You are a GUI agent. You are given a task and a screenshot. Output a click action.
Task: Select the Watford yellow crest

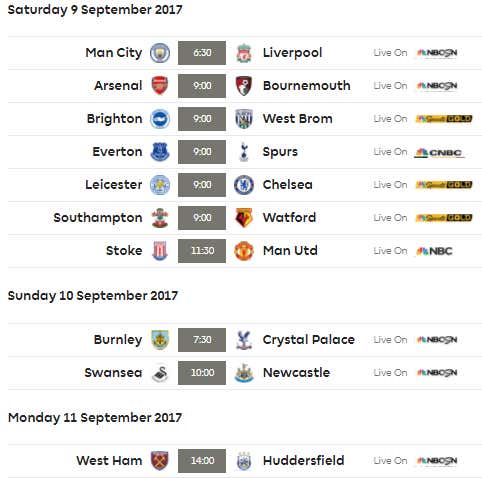click(244, 218)
